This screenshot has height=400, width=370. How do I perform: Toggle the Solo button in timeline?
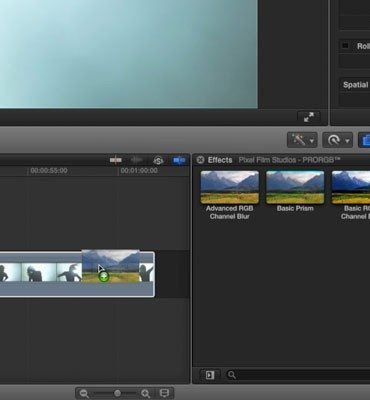coord(158,161)
